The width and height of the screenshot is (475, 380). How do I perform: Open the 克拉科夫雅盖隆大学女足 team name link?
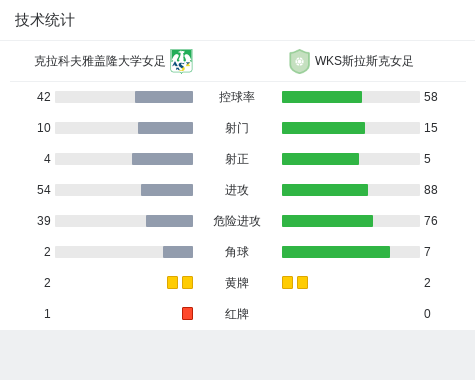100,61
